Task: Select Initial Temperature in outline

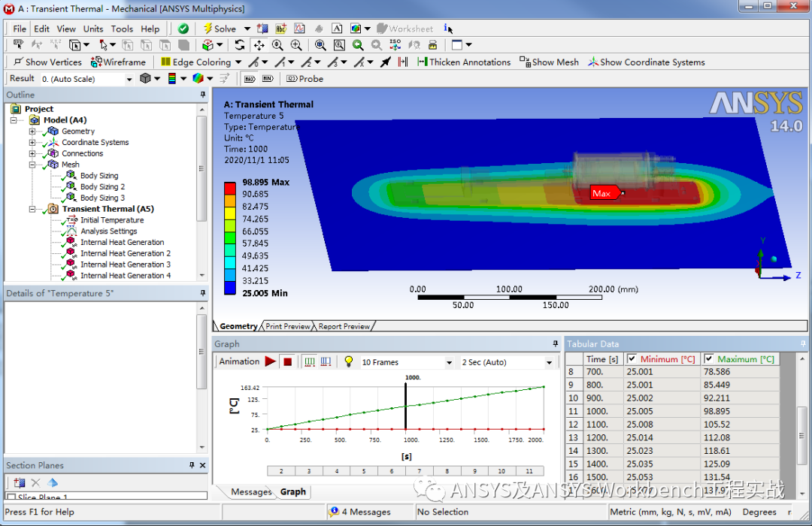Action: pos(112,220)
